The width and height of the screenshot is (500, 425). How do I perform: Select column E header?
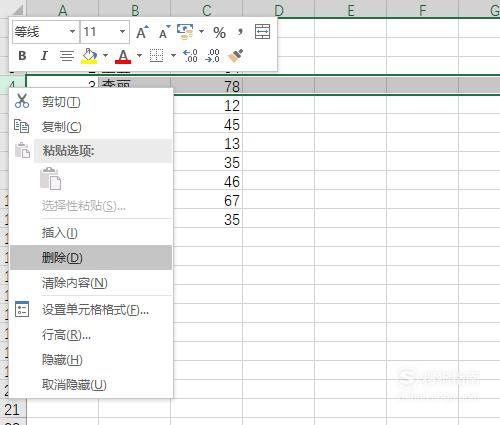351,9
